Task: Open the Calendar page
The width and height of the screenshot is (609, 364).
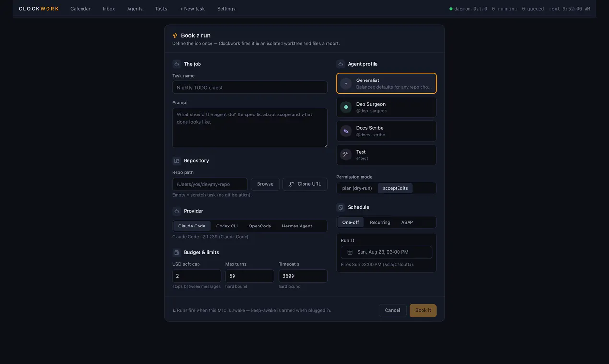Action: tap(81, 9)
